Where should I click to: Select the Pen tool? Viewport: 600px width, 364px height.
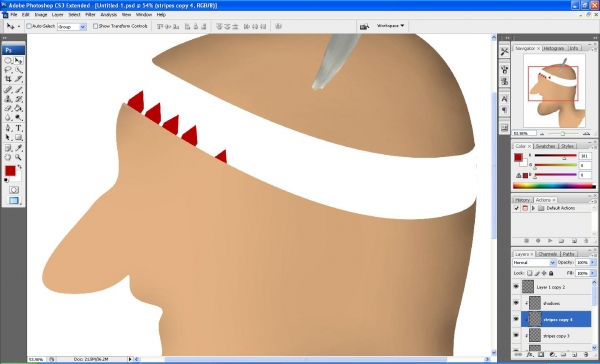tap(8, 128)
